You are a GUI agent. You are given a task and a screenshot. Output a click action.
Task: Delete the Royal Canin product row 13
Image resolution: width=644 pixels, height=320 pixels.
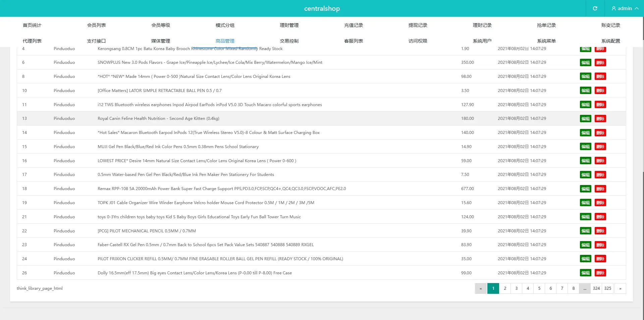point(600,119)
